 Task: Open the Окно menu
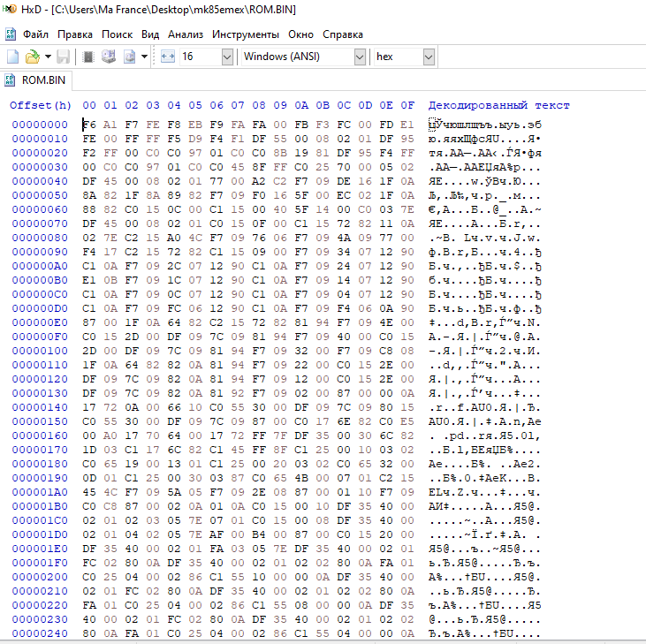(x=300, y=34)
